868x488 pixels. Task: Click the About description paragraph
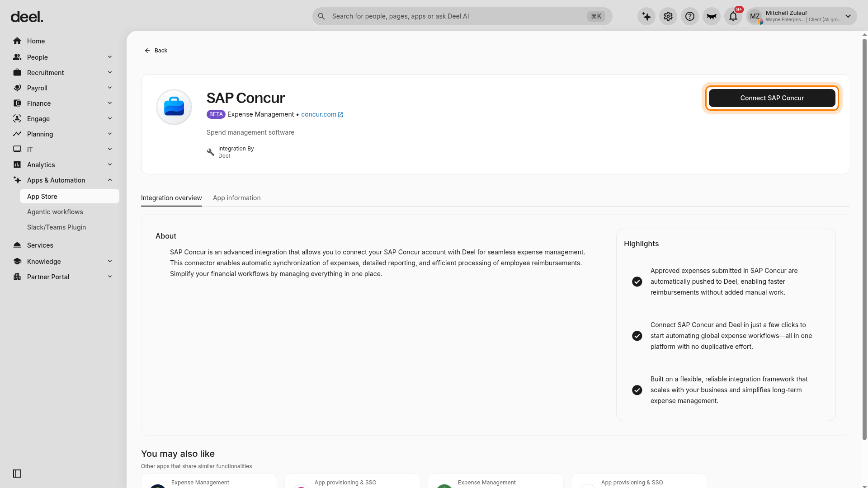click(x=377, y=263)
